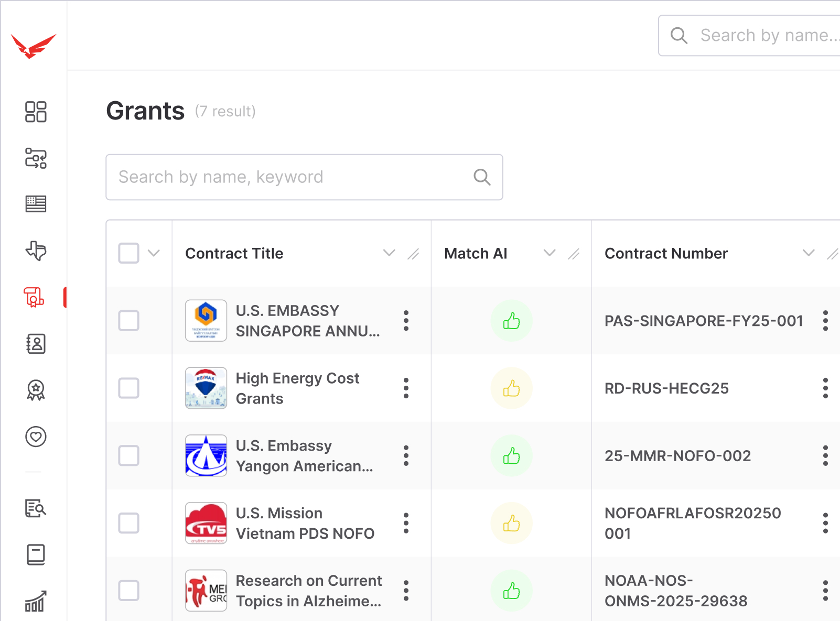Tick the U.S. Mission Vietnam row checkbox
This screenshot has width=840, height=621.
pyautogui.click(x=128, y=523)
